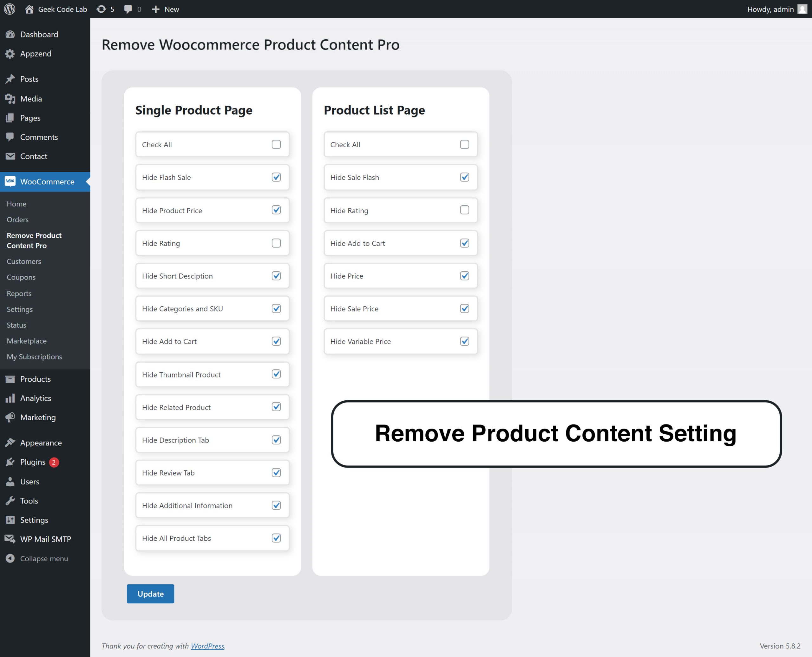The image size is (812, 657).
Task: Toggle Hide Description Tab checkbox
Action: (276, 440)
